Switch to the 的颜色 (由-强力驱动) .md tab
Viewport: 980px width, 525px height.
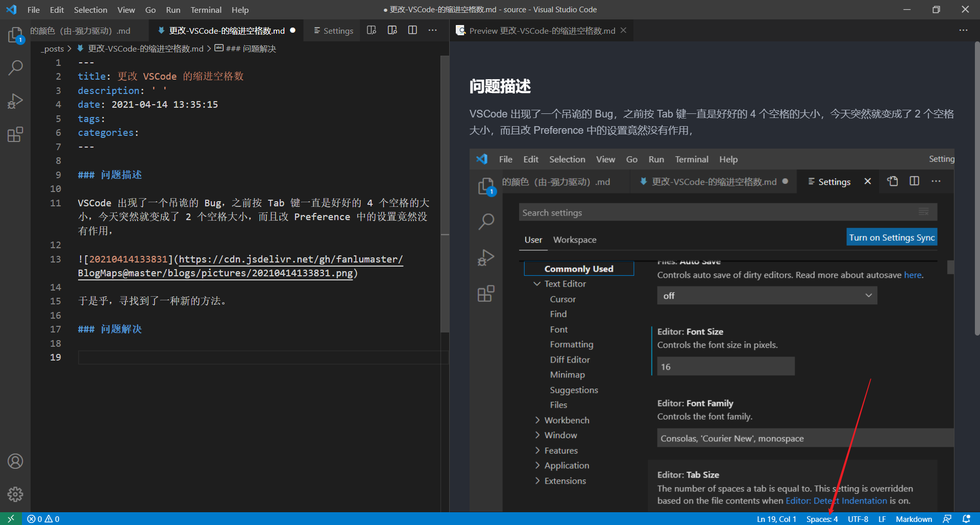click(x=89, y=31)
